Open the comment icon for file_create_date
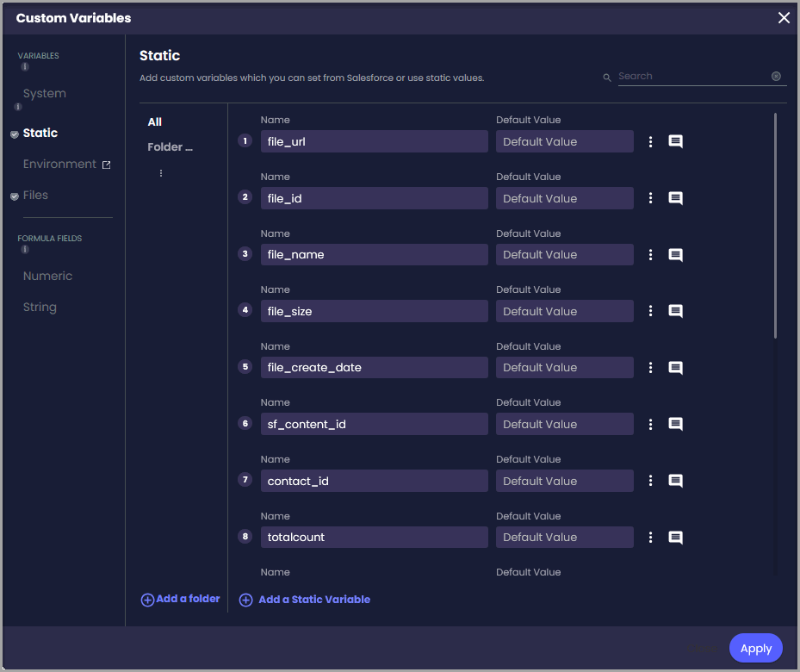Screen dimensions: 800x672 [675, 367]
